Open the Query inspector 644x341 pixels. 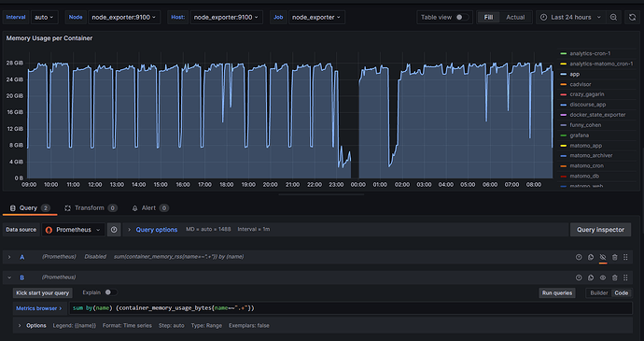tap(600, 230)
